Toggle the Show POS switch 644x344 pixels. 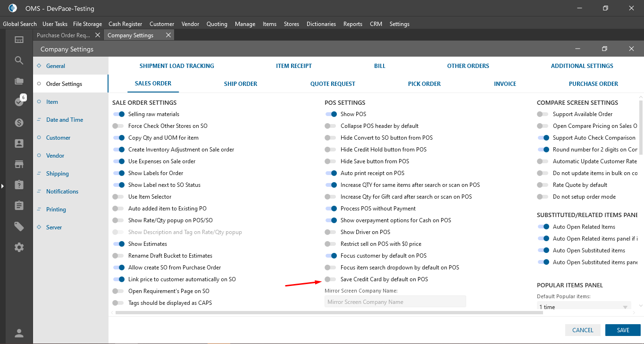(x=331, y=114)
